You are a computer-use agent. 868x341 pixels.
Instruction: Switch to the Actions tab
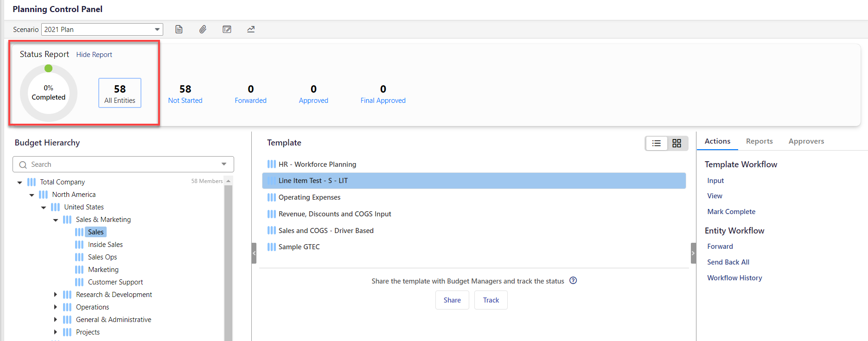pyautogui.click(x=717, y=141)
